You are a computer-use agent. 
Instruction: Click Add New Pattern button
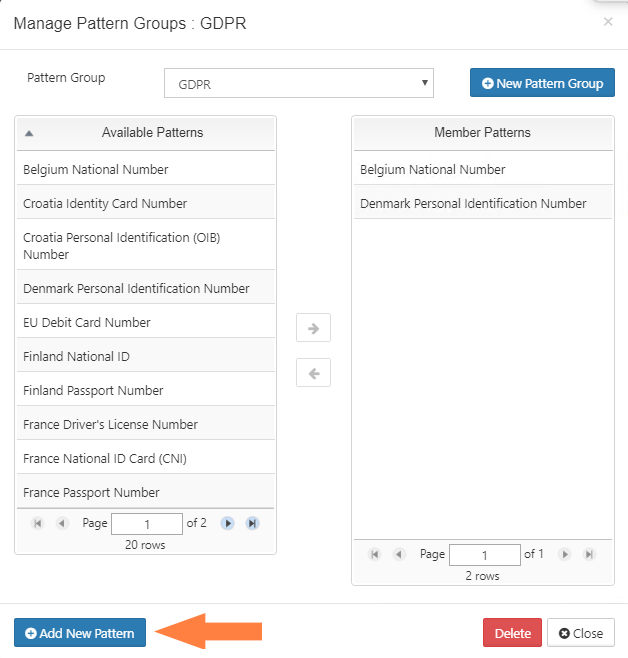(x=80, y=633)
